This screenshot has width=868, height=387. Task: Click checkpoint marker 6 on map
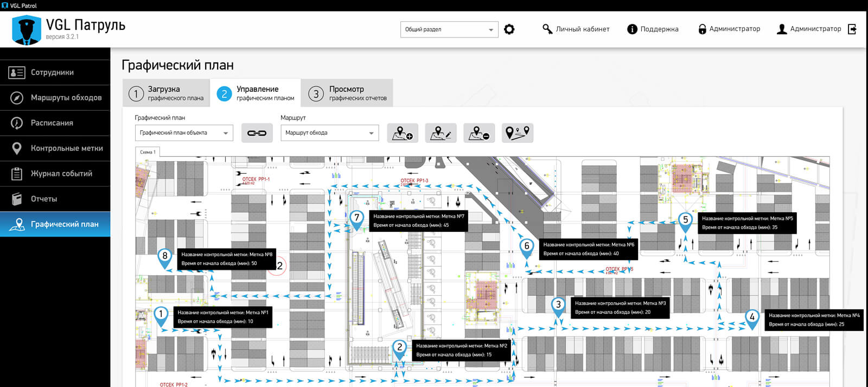point(526,248)
